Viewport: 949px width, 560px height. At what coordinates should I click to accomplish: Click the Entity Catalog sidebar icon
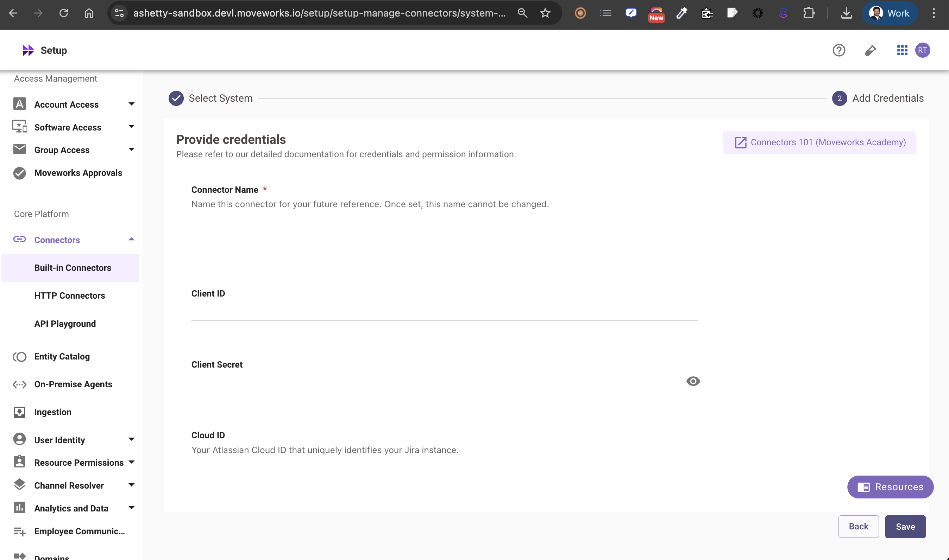coord(19,357)
